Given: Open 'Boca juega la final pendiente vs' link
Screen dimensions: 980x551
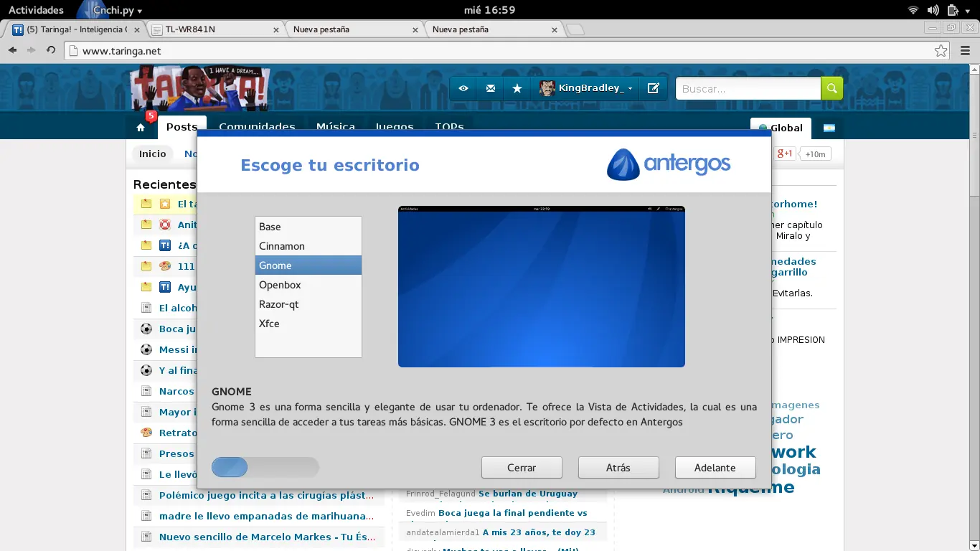Looking at the screenshot, I should (x=513, y=513).
